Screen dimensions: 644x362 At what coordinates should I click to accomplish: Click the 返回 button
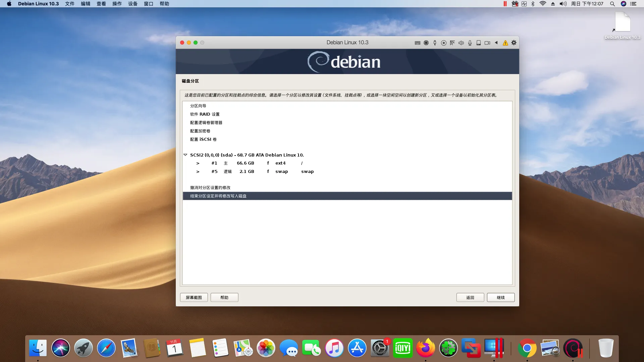click(470, 298)
